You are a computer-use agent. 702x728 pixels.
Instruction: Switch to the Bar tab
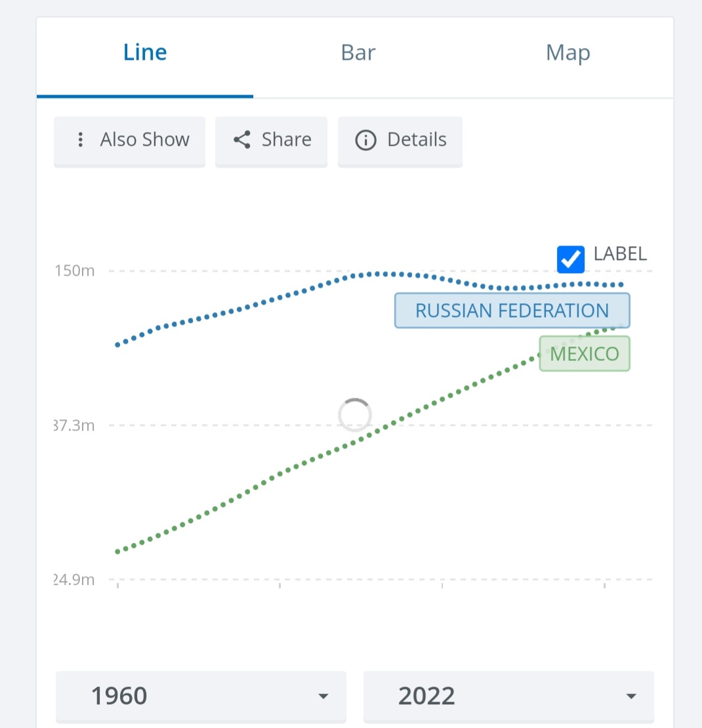pos(358,53)
